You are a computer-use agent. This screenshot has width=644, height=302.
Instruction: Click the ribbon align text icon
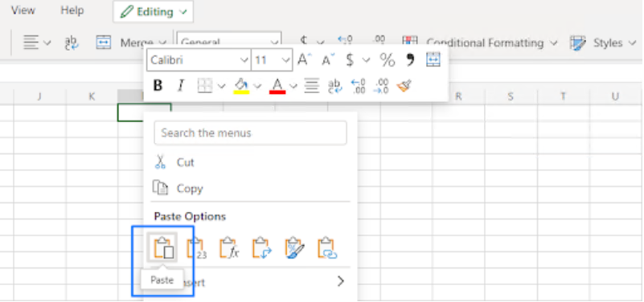tap(31, 43)
